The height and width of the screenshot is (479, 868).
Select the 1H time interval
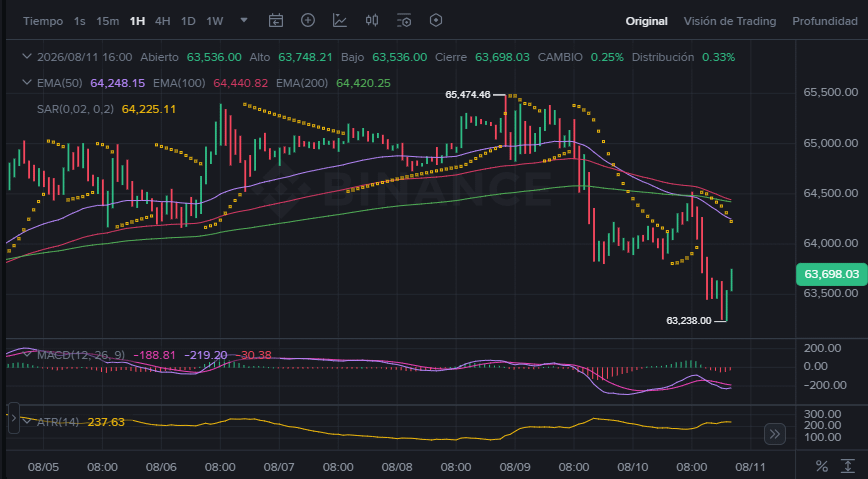tap(137, 21)
